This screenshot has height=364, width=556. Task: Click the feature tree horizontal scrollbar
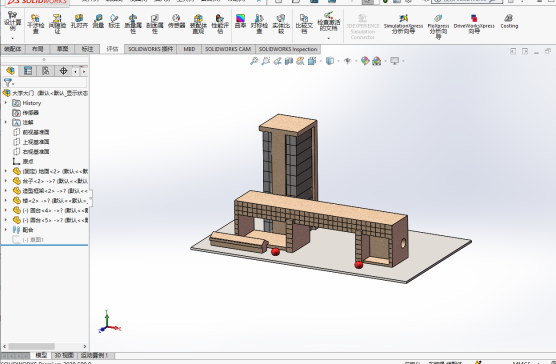(x=32, y=346)
